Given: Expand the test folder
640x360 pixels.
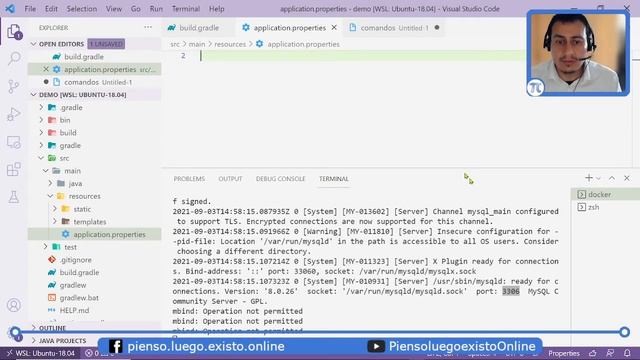Looking at the screenshot, I should [x=46, y=247].
